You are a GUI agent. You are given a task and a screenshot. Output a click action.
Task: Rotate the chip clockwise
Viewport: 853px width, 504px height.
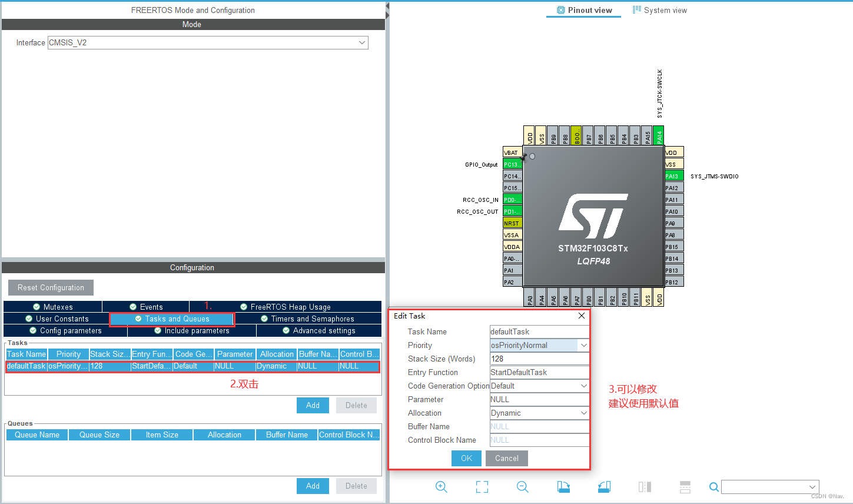pos(563,487)
